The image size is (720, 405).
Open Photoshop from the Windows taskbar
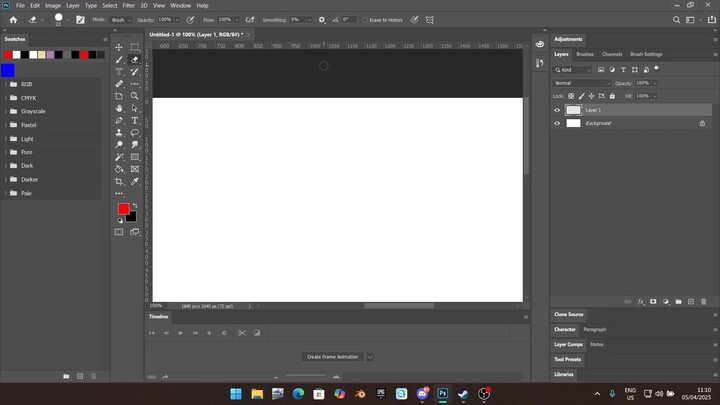click(x=443, y=394)
